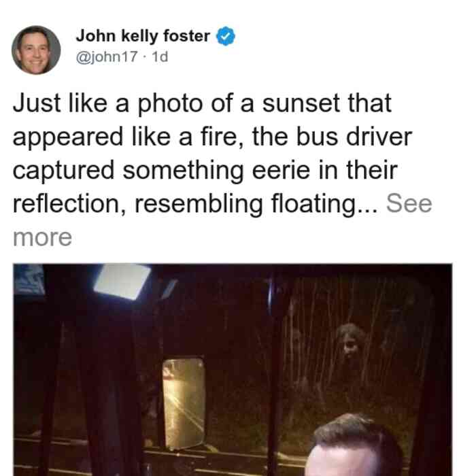Click the word "sunset" in the post
This screenshot has width=476, height=476.
301,103
